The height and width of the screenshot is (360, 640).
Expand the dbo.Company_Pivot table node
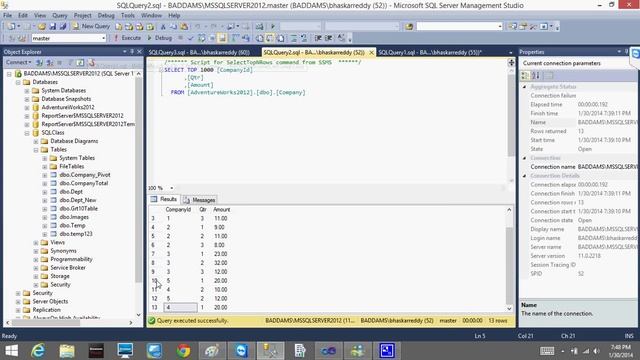pos(44,175)
